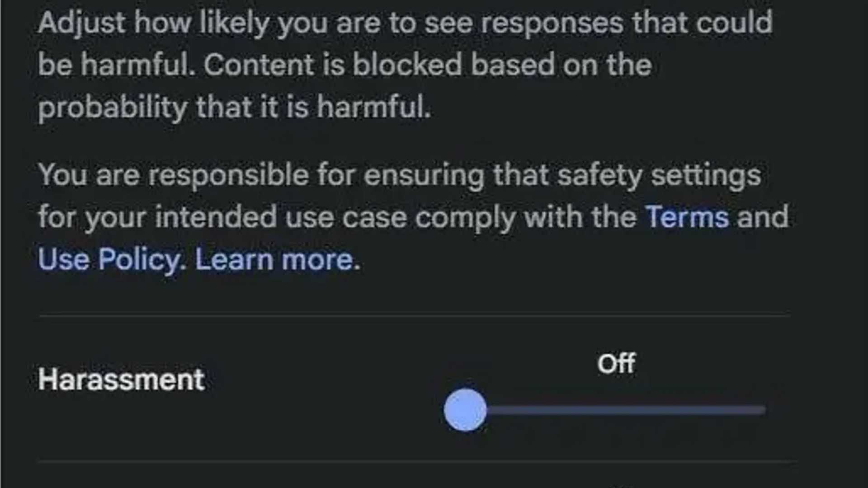Click the Harassment slider thumb
Screen dimensions: 868x488
465,410
